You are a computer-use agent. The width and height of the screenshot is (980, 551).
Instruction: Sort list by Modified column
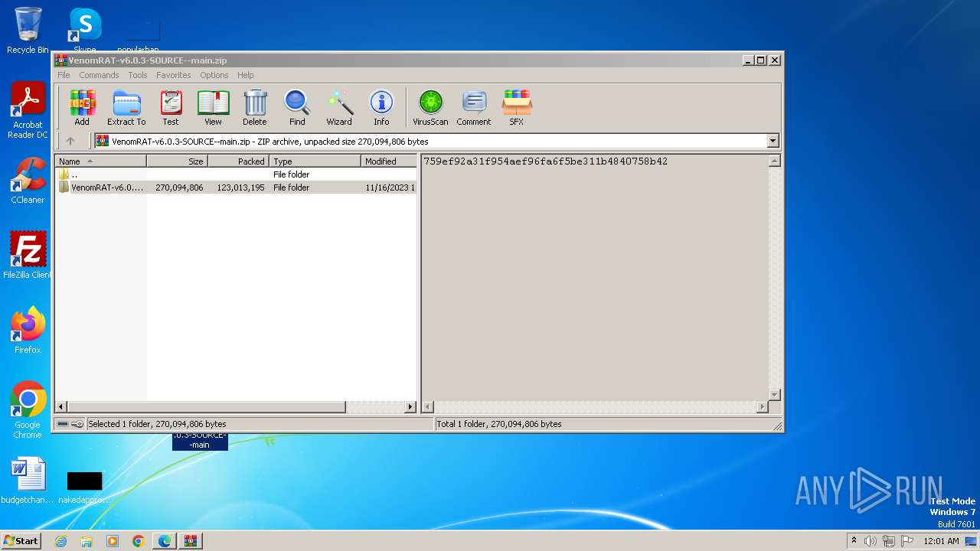pyautogui.click(x=388, y=161)
